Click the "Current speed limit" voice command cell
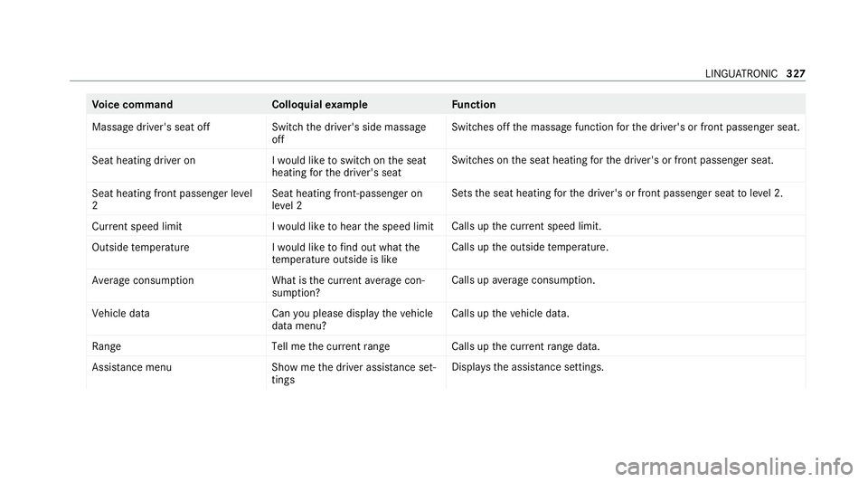This screenshot has height=482, width=868. 137,224
